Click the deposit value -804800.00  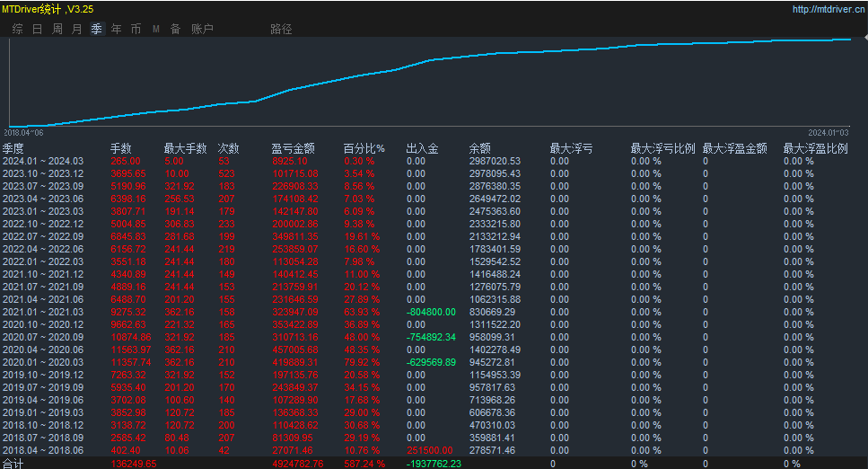coord(431,312)
